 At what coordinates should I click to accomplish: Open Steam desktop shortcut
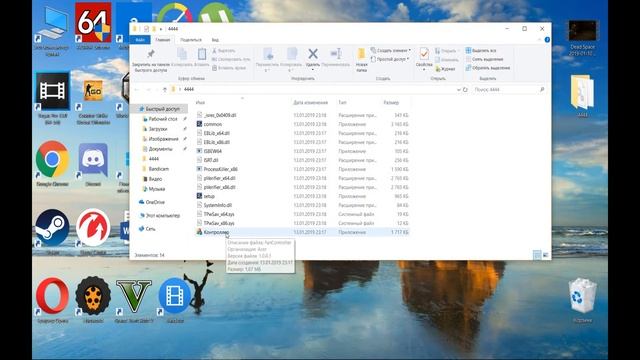(x=52, y=232)
